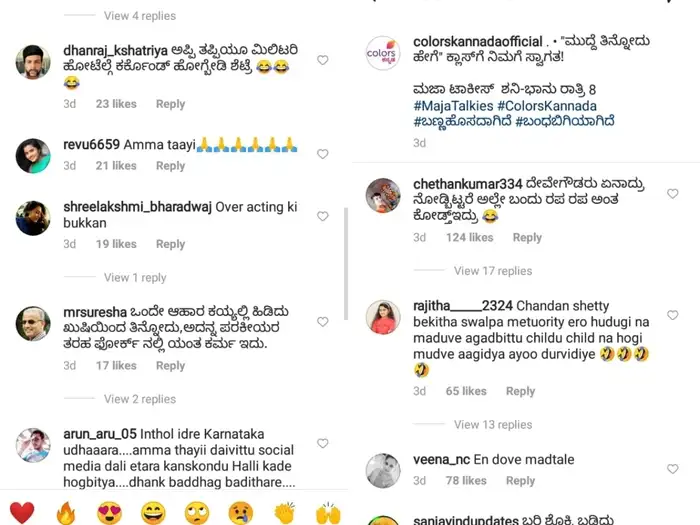Like dhanraj_kshatriya's comment with the heart
Screen dimensions: 700x525
(323, 60)
